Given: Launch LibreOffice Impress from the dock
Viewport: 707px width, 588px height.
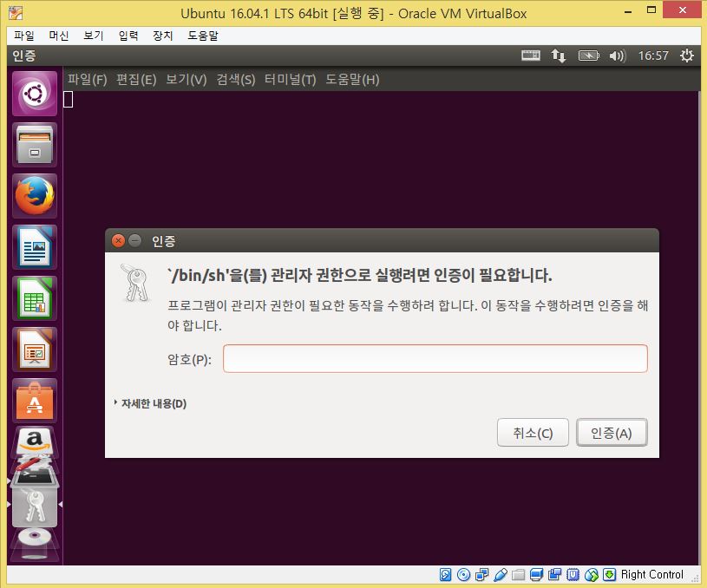Looking at the screenshot, I should pos(35,350).
